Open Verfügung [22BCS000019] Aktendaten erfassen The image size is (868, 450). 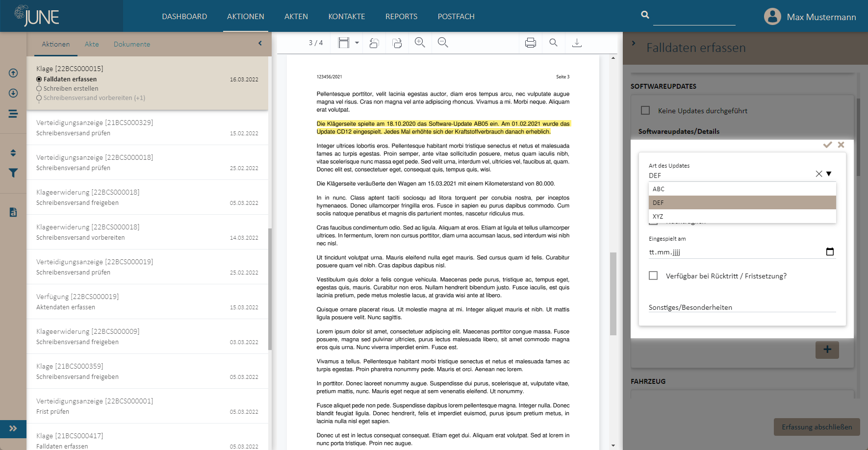click(147, 301)
